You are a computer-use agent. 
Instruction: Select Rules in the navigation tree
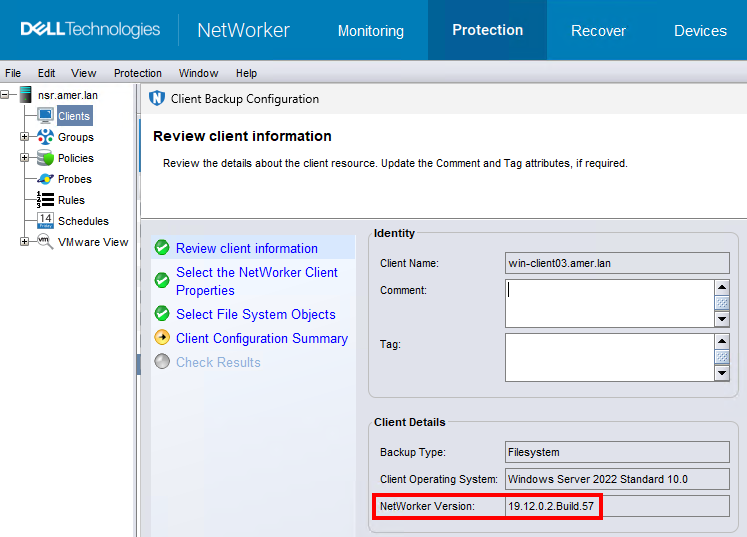[71, 200]
